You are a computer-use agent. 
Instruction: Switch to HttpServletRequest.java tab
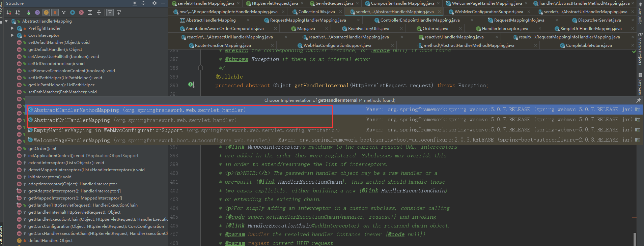pos(275,3)
